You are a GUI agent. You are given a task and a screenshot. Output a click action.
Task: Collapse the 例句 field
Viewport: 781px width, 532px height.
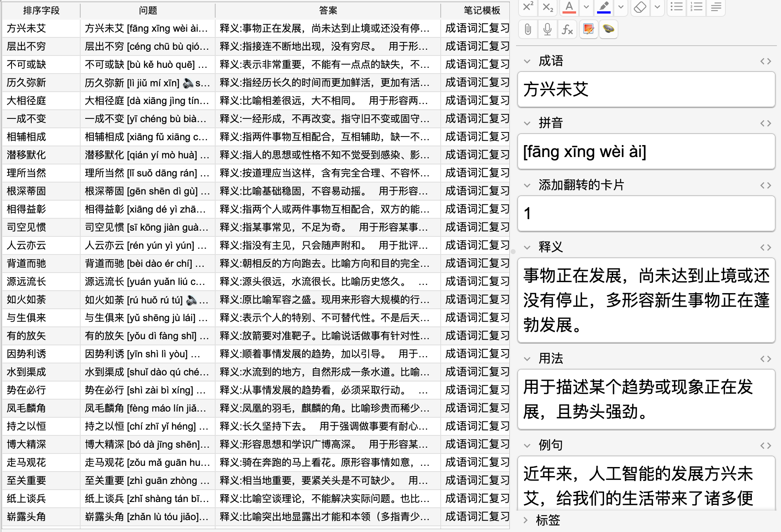click(x=527, y=446)
